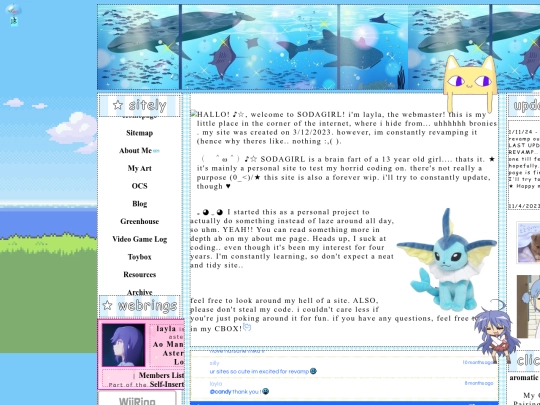
Task: Open the Greenhouse page
Action: [x=139, y=221]
